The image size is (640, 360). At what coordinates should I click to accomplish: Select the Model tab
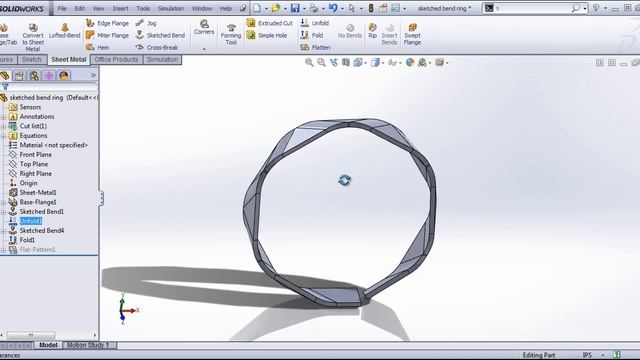tap(48, 345)
